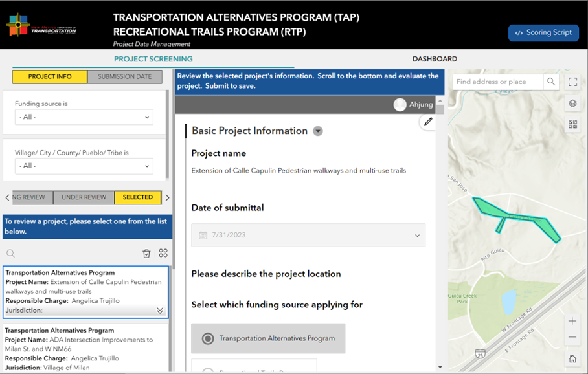Image resolution: width=588 pixels, height=374 pixels.
Task: Zoom out on the map
Action: [x=572, y=338]
